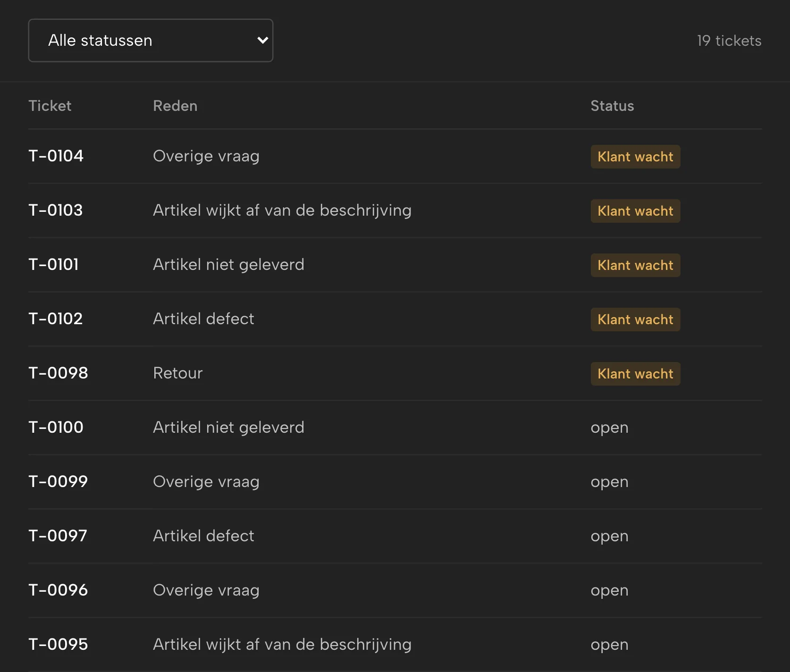Click Klant wacht badge for T-0103

[x=635, y=211]
